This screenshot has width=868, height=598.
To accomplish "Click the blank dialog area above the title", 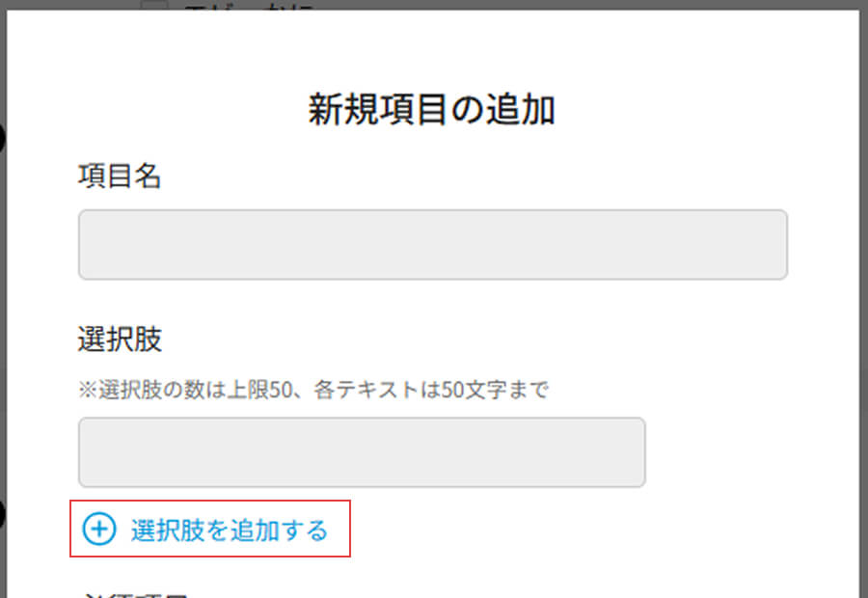I will coord(433,50).
